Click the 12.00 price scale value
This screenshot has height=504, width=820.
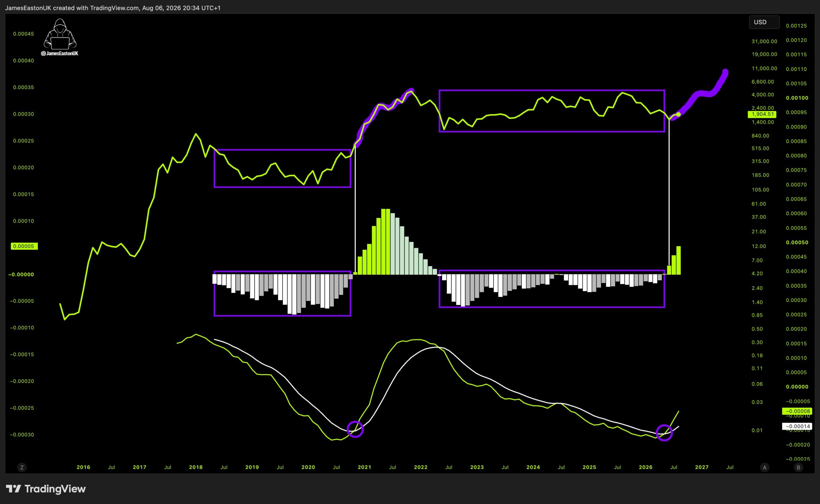(x=758, y=246)
